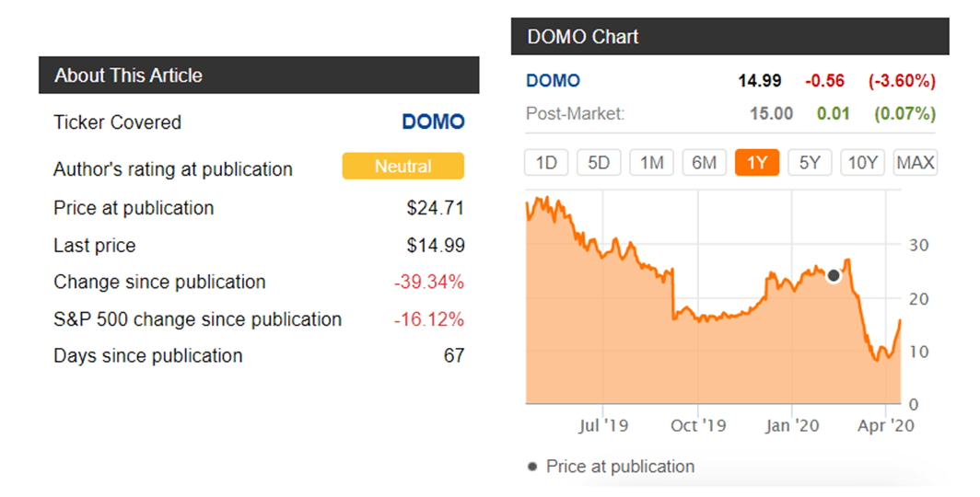Click the 'Price at publication' row label
Screen dimensions: 980x497
[x=134, y=208]
